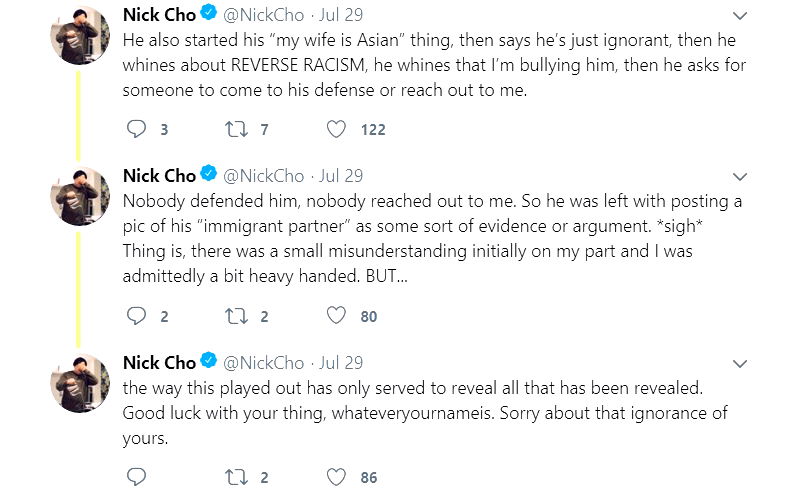Click the avatar on the first tweet

(80, 37)
